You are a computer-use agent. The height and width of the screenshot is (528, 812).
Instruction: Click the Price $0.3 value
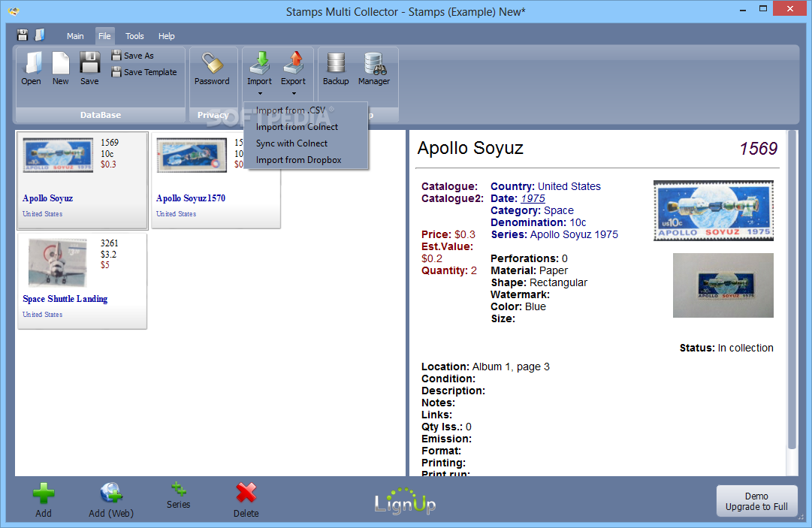pyautogui.click(x=464, y=234)
